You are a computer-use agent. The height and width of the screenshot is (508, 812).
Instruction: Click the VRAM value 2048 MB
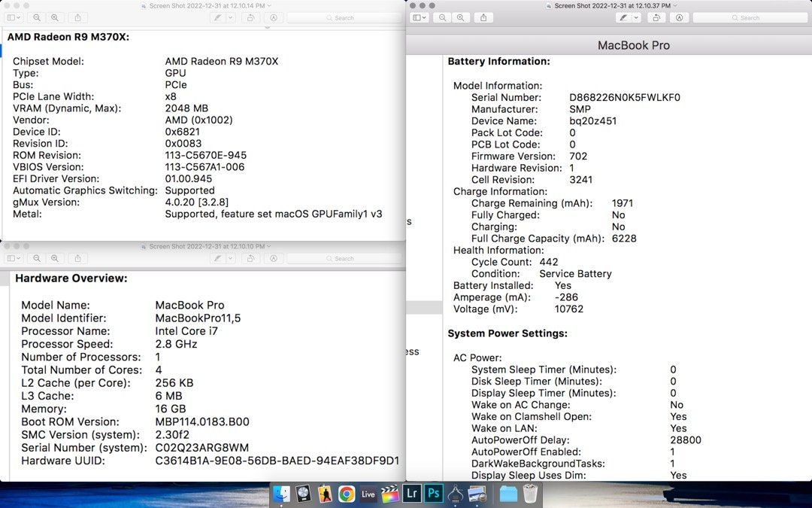click(x=186, y=108)
